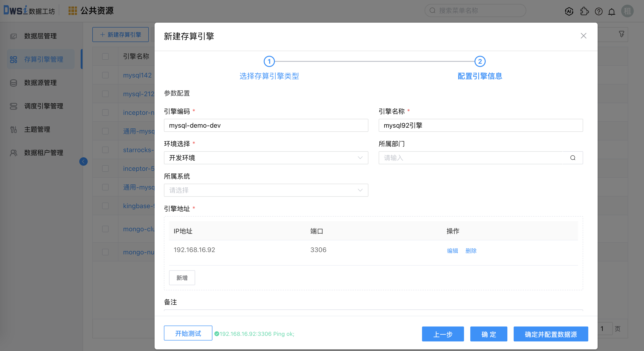Click 编辑 link for 192.168.16.92
Viewport: 644px width, 351px height.
click(452, 251)
